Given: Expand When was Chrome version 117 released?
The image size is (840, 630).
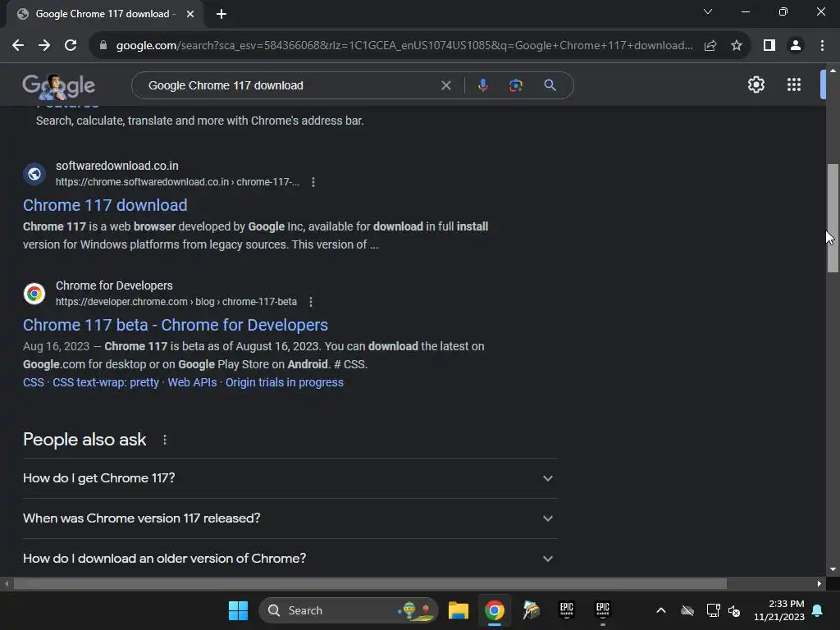Looking at the screenshot, I should (x=290, y=518).
